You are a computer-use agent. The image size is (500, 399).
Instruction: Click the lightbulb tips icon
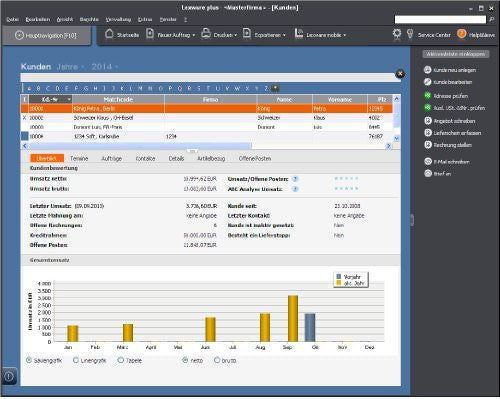coord(410,34)
